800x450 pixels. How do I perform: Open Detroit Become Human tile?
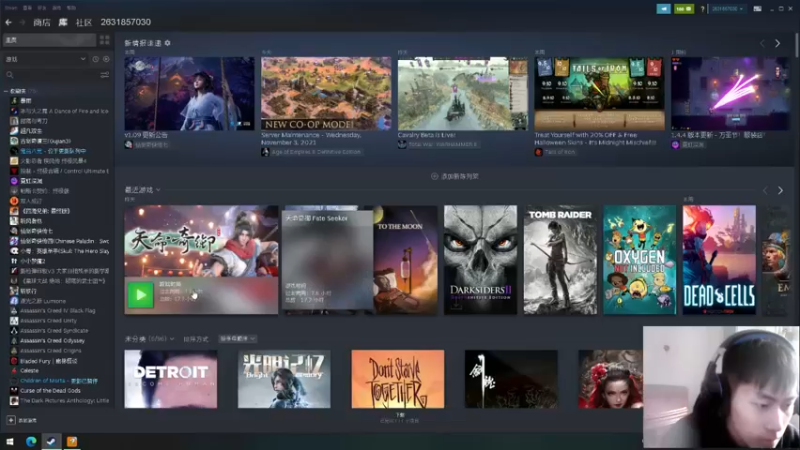click(171, 379)
